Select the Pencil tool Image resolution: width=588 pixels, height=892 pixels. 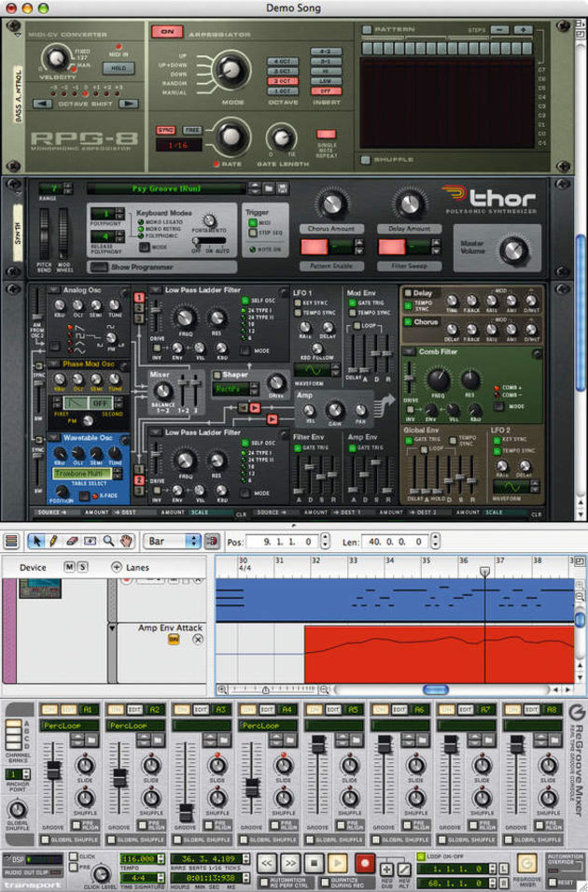[x=54, y=541]
